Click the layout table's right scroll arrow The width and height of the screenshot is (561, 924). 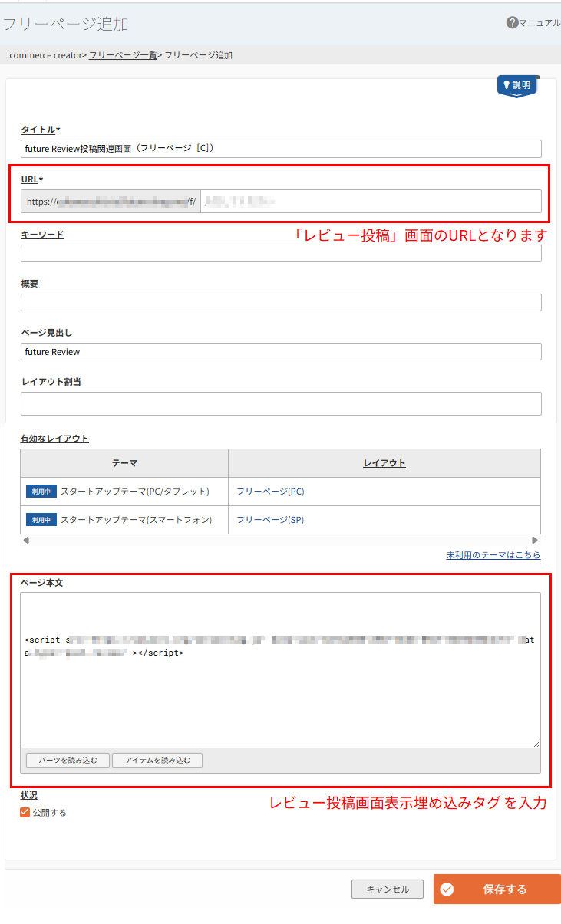point(535,540)
